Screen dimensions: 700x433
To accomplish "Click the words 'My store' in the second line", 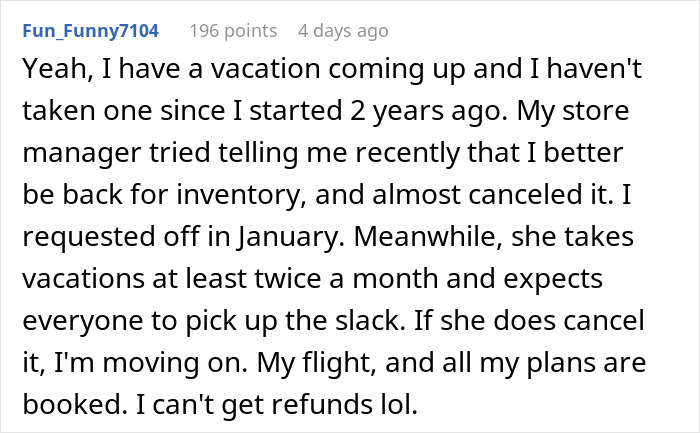I will [573, 111].
